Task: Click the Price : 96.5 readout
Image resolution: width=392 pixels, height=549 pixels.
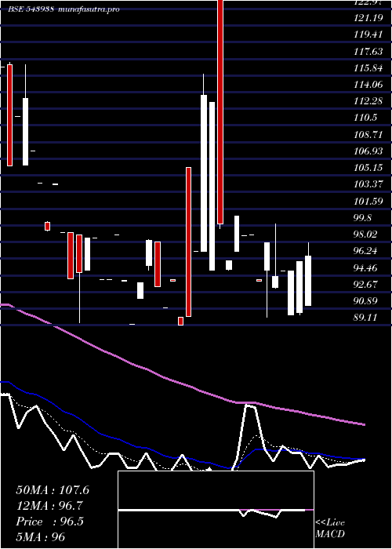Action: coord(49,522)
